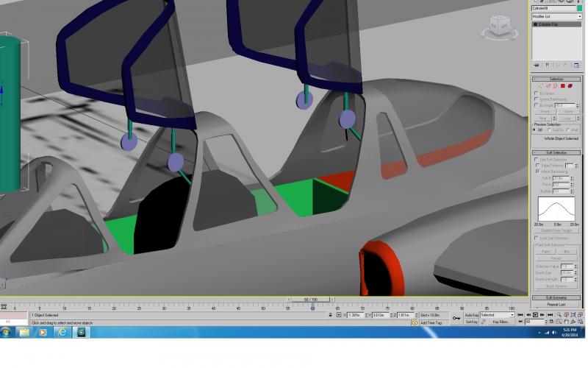Click the current frame spinner arrows
This screenshot has height=368, width=588.
(x=546, y=322)
